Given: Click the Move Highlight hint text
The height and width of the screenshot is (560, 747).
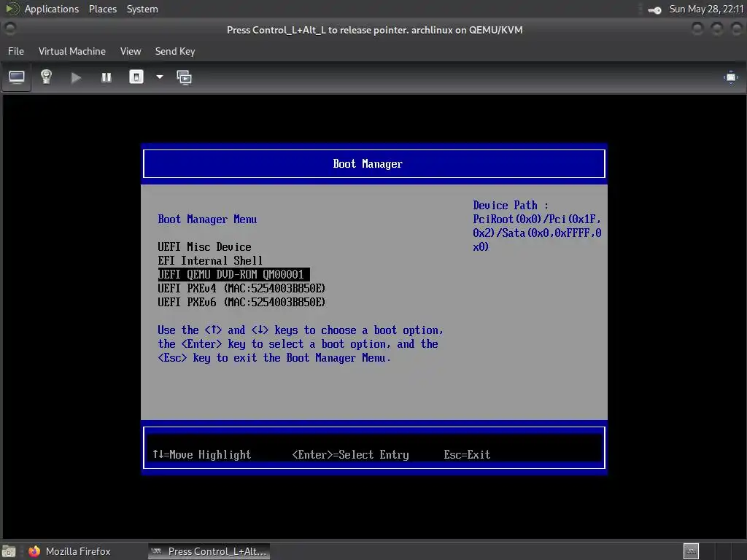Looking at the screenshot, I should point(201,455).
